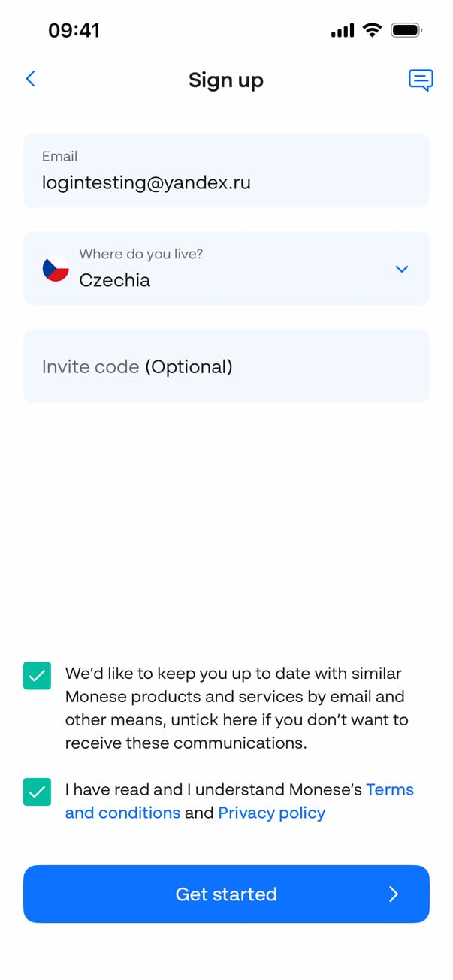This screenshot has height=980, width=453.
Task: Click the cellular signal bars icon
Action: (x=342, y=31)
